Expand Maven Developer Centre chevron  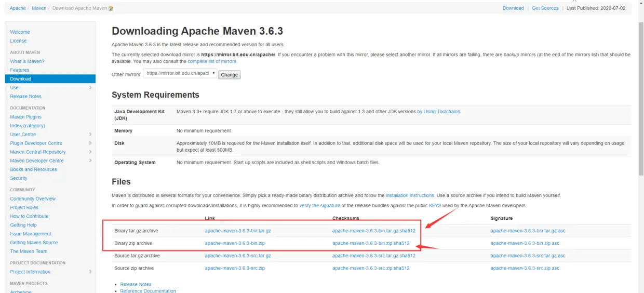pos(90,161)
